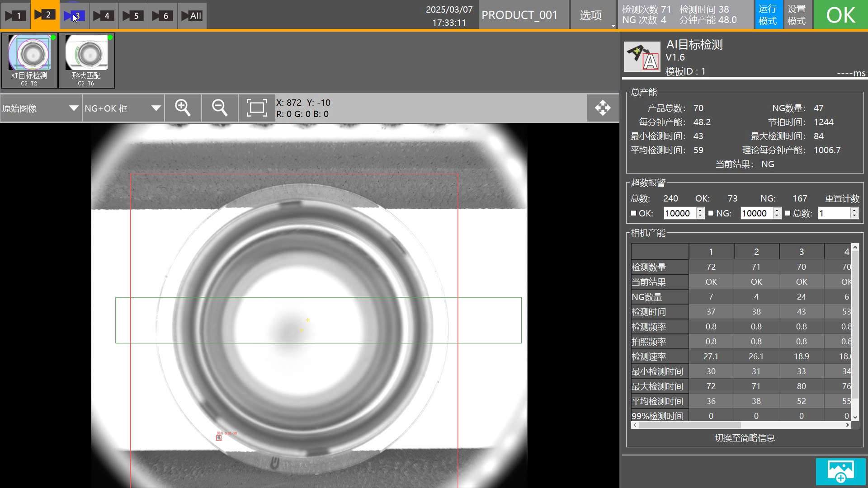Switch to 设置模式 settings mode tab
868x488 pixels.
[797, 15]
